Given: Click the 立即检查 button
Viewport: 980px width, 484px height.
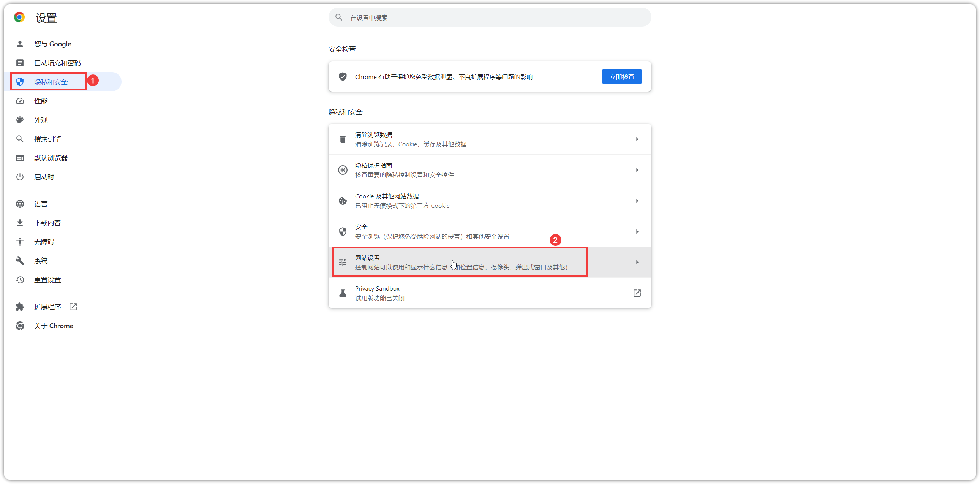Looking at the screenshot, I should [622, 76].
